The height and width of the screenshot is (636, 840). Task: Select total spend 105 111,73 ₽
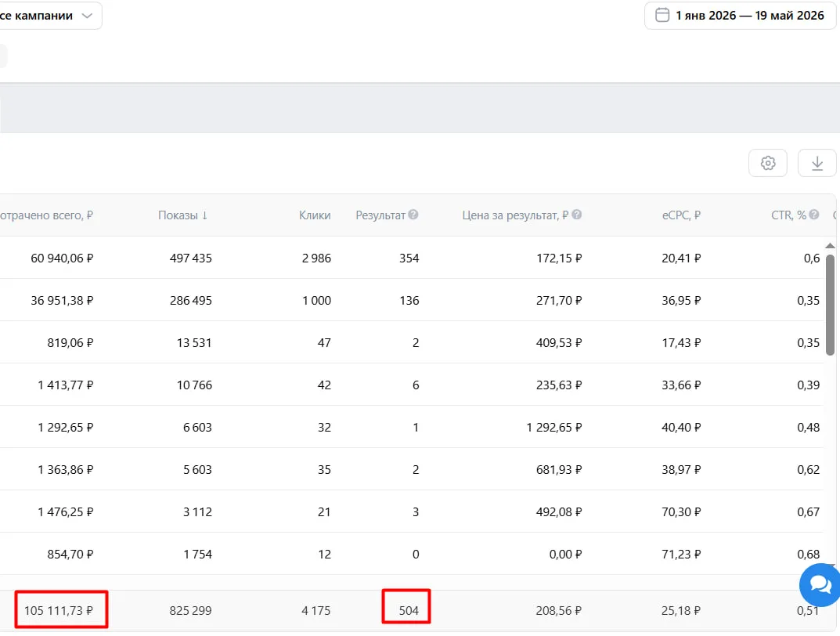pyautogui.click(x=59, y=611)
